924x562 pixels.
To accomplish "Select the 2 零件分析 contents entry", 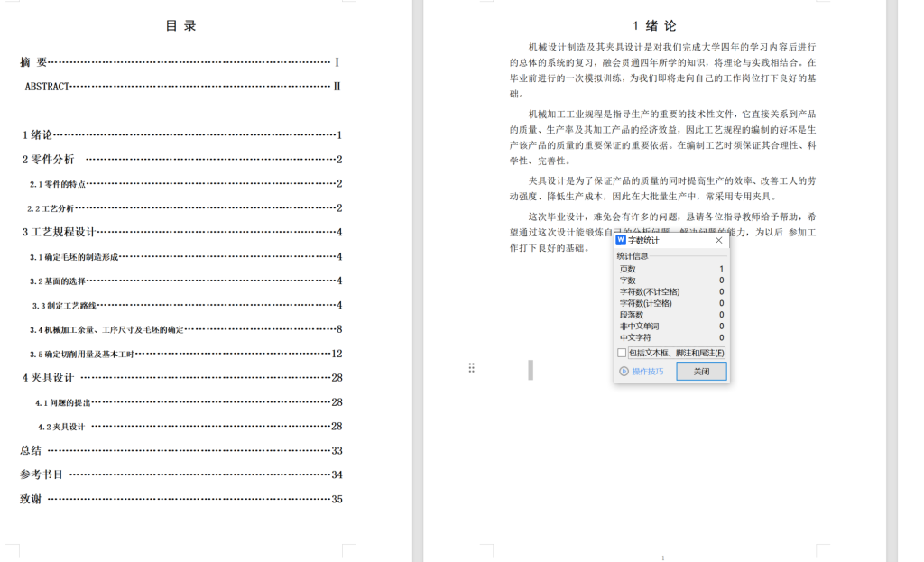I will [49, 160].
